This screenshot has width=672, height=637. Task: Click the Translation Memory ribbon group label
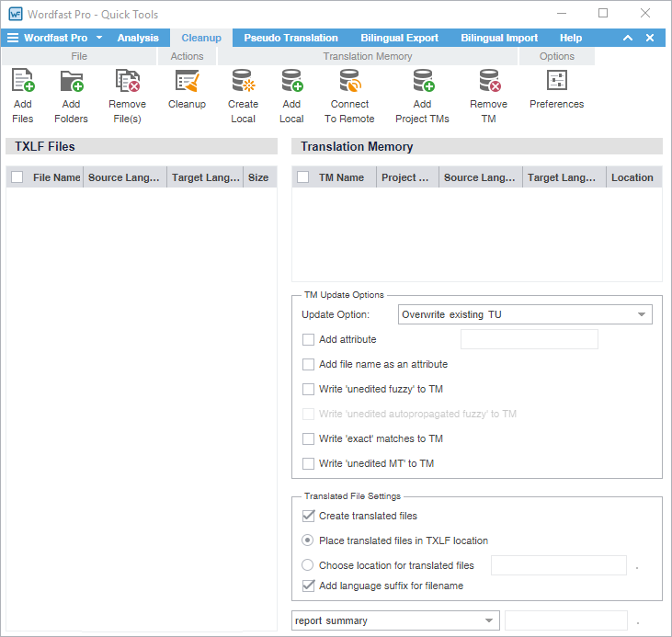368,56
